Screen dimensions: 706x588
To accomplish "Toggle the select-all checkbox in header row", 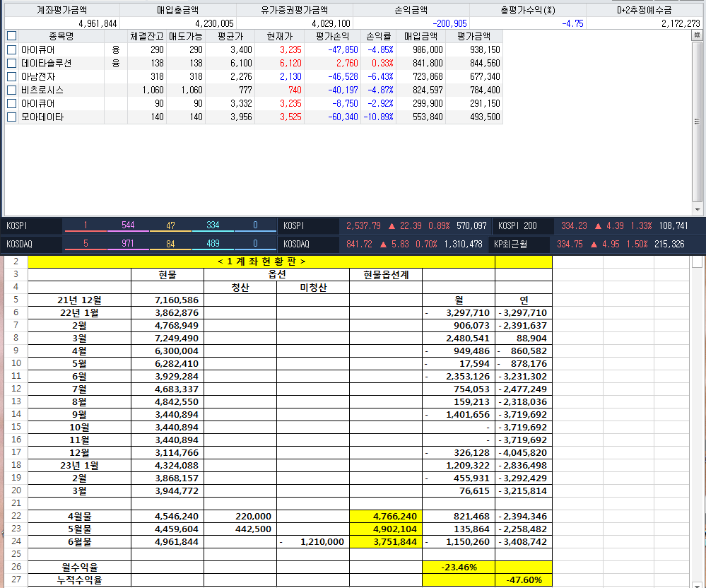I will pos(11,36).
